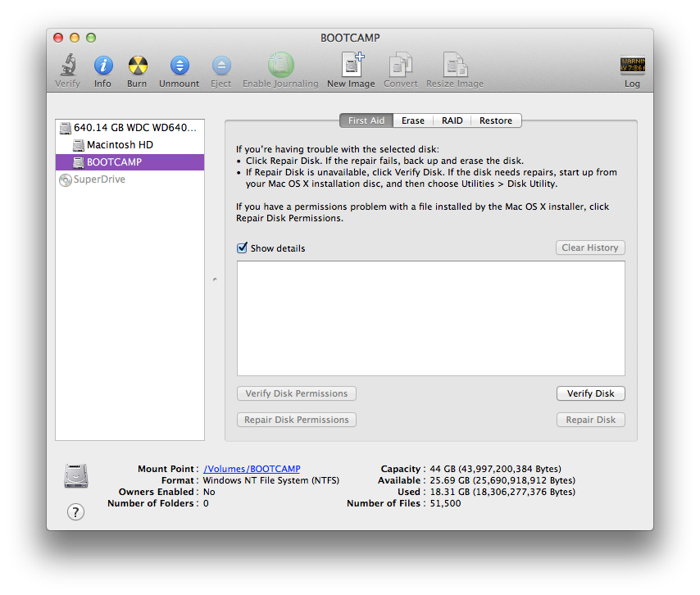
Task: Select the 640.14 GB WDC drive
Action: click(130, 128)
